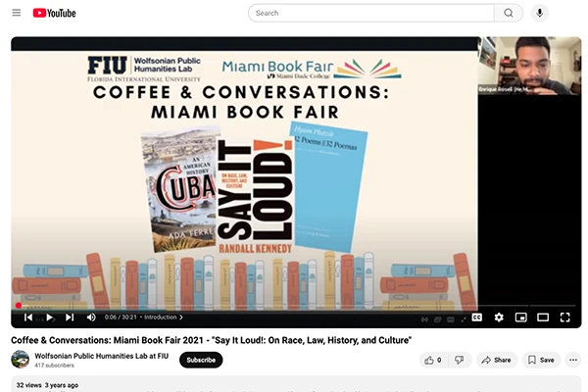Start voice search with microphone

(539, 13)
